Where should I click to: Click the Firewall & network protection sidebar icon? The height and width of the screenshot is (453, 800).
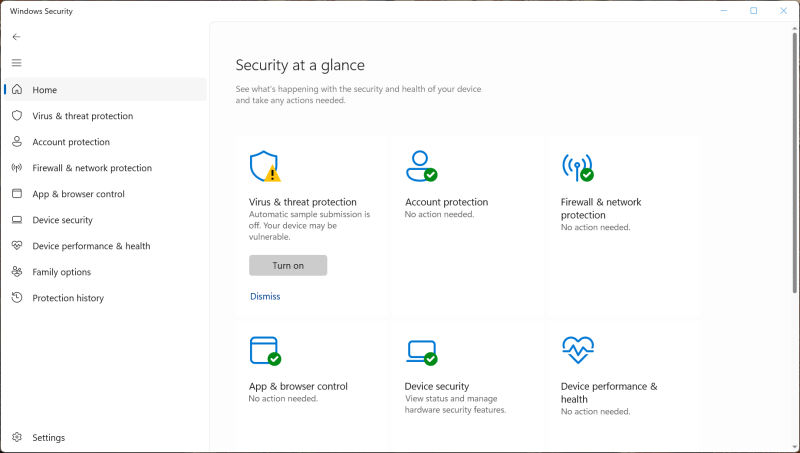pos(17,168)
